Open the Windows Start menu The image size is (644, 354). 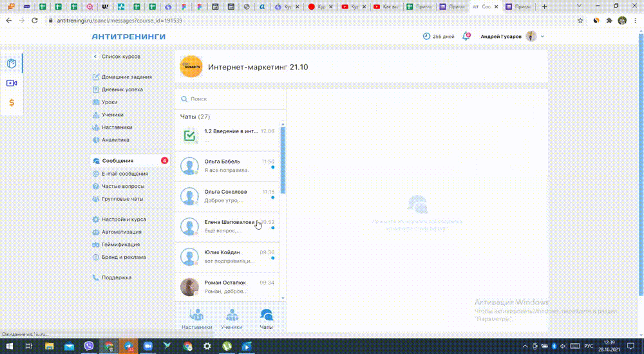(9, 346)
